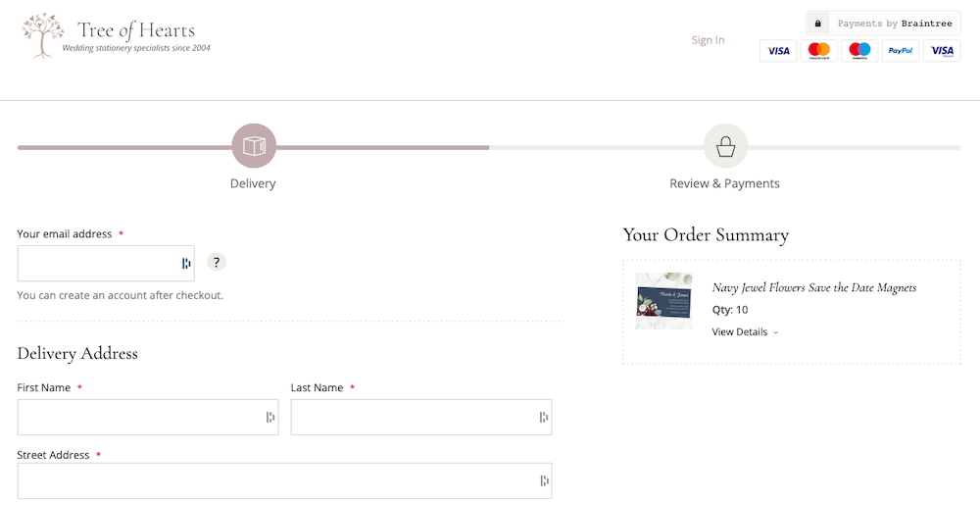Viewport: 980px width, 505px height.
Task: Click 'You can create an account after checkout.' text
Action: (x=120, y=295)
